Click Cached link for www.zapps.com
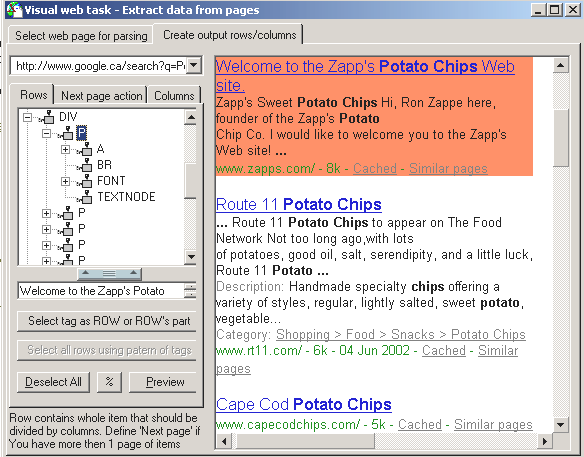 tap(375, 168)
